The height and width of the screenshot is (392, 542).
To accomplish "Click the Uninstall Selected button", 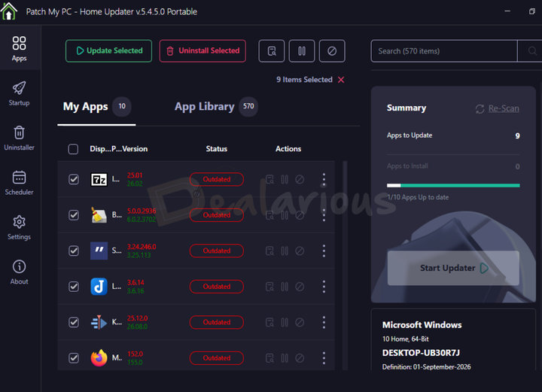I will (x=202, y=51).
